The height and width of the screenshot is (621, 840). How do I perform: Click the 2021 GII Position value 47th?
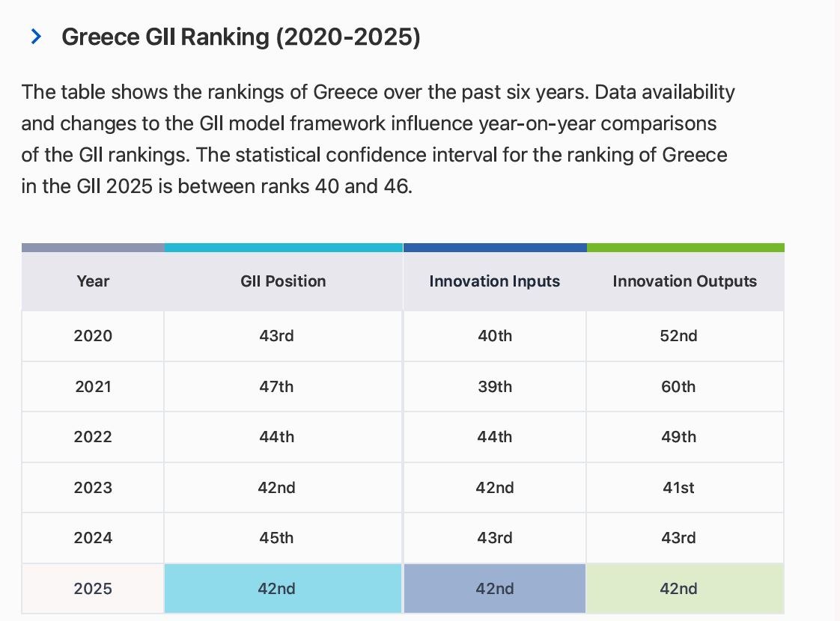point(276,387)
